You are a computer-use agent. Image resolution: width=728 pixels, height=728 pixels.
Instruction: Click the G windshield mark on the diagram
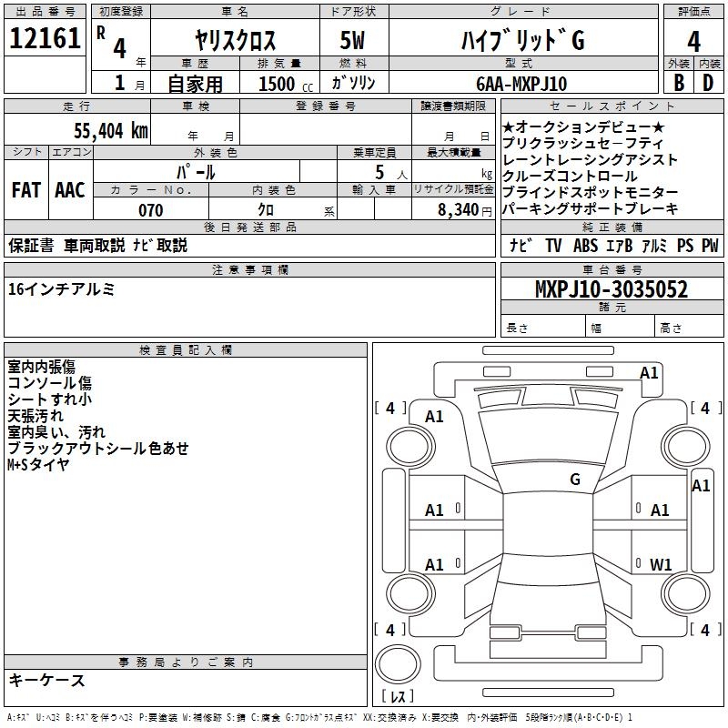(575, 480)
